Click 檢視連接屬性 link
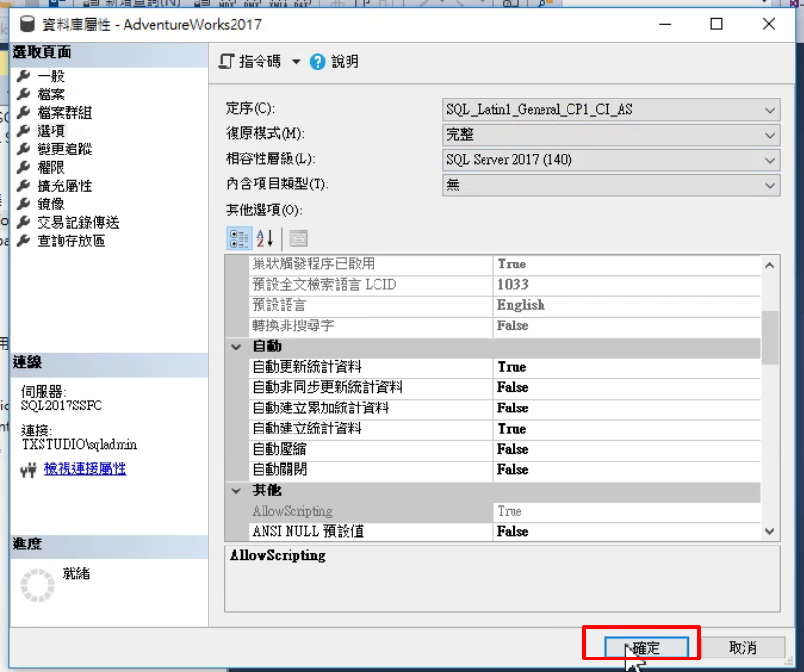This screenshot has height=672, width=804. pos(85,468)
